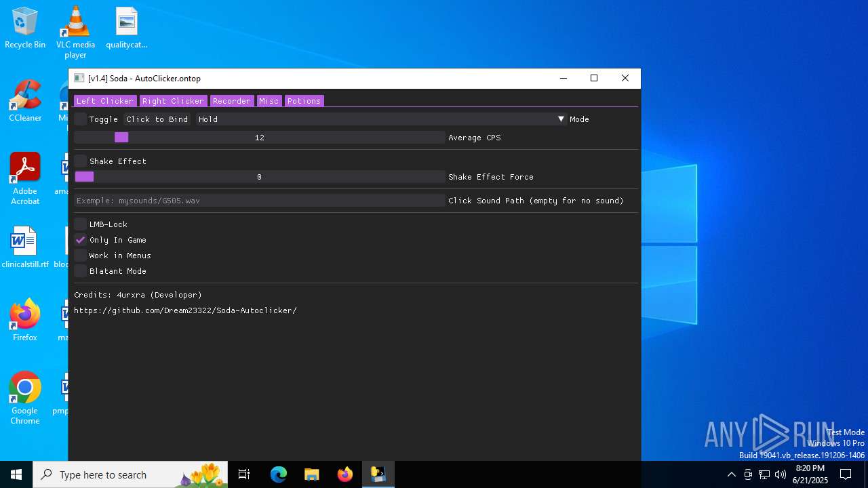868x488 pixels.
Task: Click the Click Sound Path input field
Action: [x=260, y=201]
